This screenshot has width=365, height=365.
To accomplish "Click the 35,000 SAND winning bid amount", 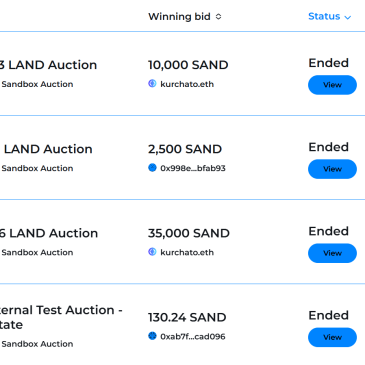I will pyautogui.click(x=189, y=233).
